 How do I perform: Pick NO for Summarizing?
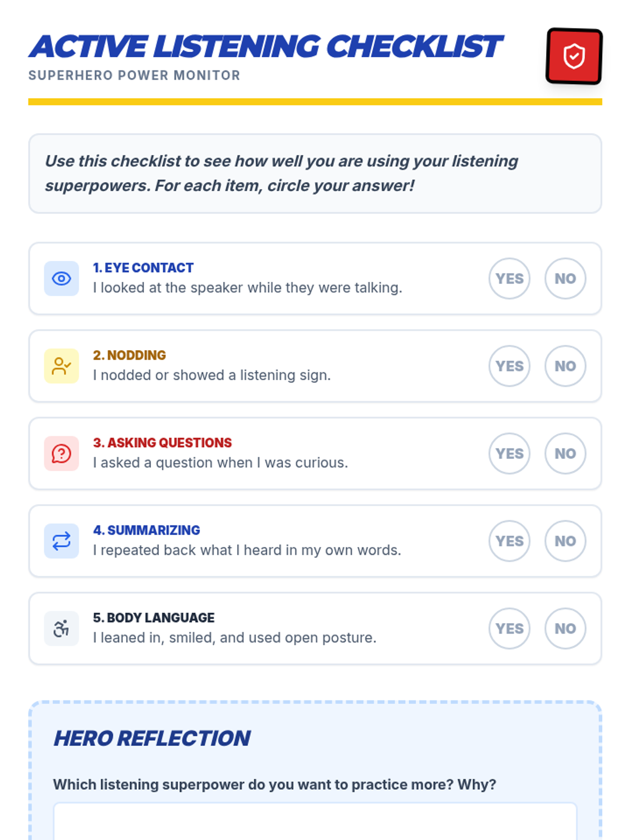coord(565,541)
